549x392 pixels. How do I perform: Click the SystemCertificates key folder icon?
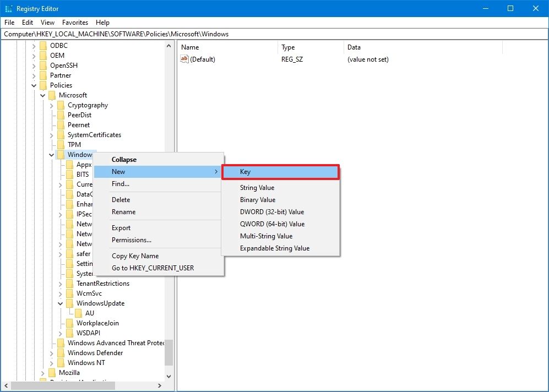(61, 134)
